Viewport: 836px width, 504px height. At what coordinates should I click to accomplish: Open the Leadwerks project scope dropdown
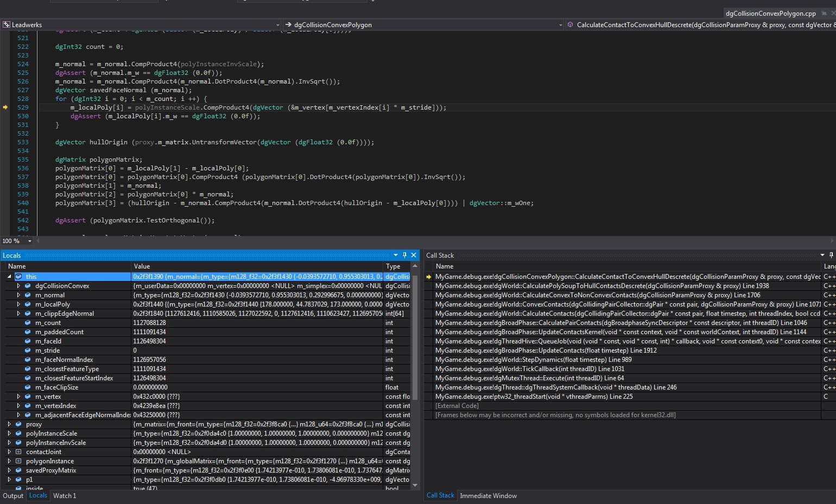point(277,25)
